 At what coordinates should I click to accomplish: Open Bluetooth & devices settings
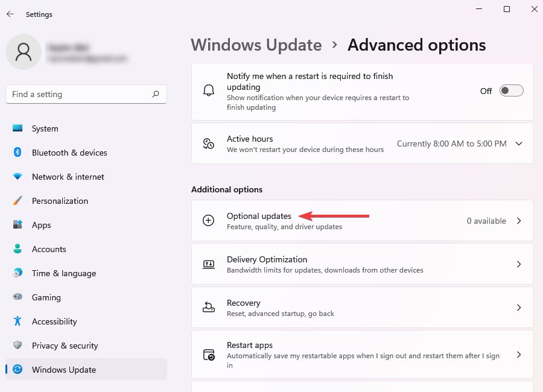click(x=86, y=153)
